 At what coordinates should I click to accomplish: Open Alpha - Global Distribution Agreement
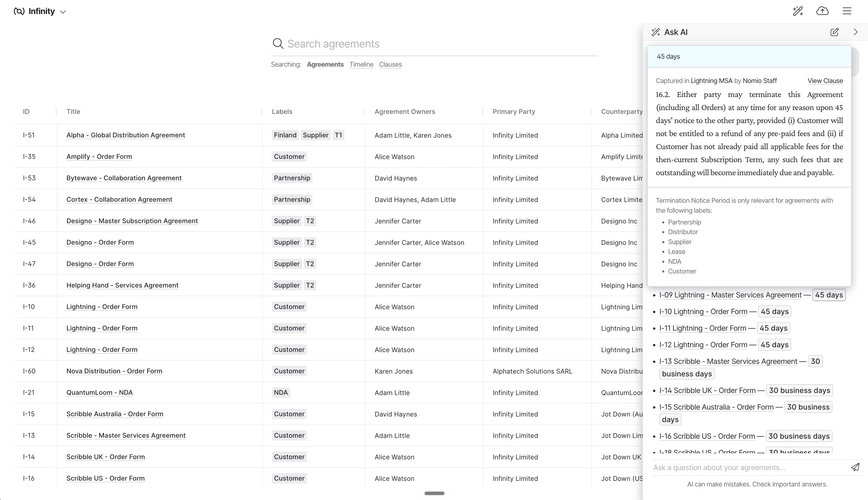tap(125, 135)
